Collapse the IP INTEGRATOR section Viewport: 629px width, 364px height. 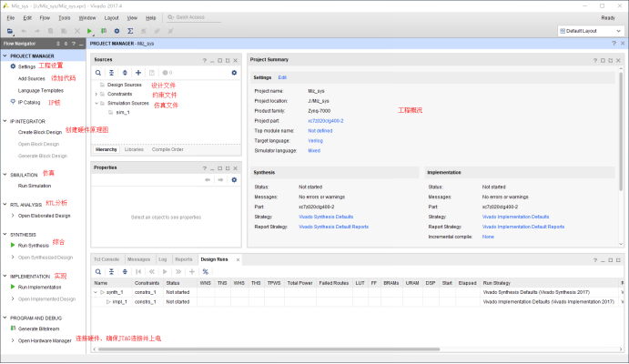pyautogui.click(x=5, y=121)
